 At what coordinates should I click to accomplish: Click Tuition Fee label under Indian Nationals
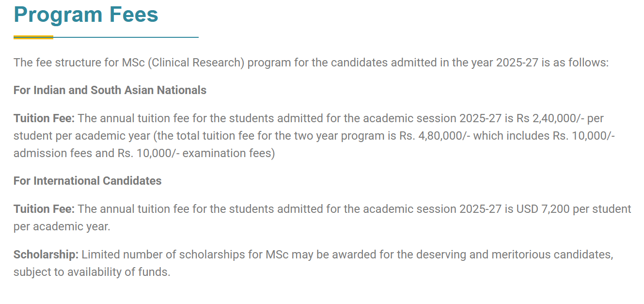[x=44, y=118]
